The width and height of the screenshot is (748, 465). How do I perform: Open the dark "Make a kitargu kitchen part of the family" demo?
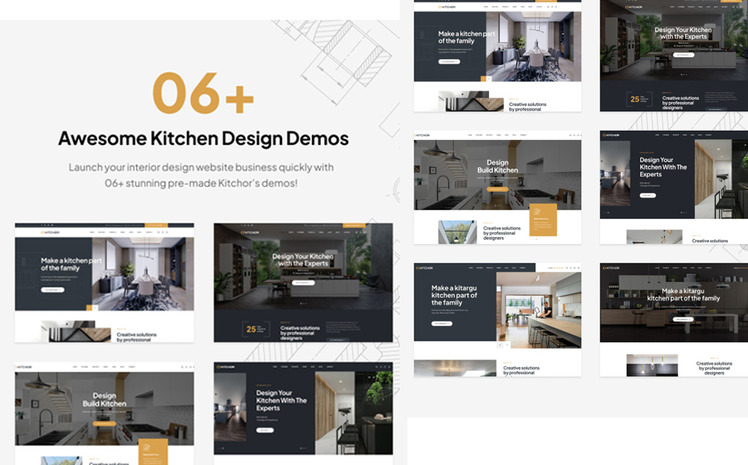pyautogui.click(x=674, y=320)
